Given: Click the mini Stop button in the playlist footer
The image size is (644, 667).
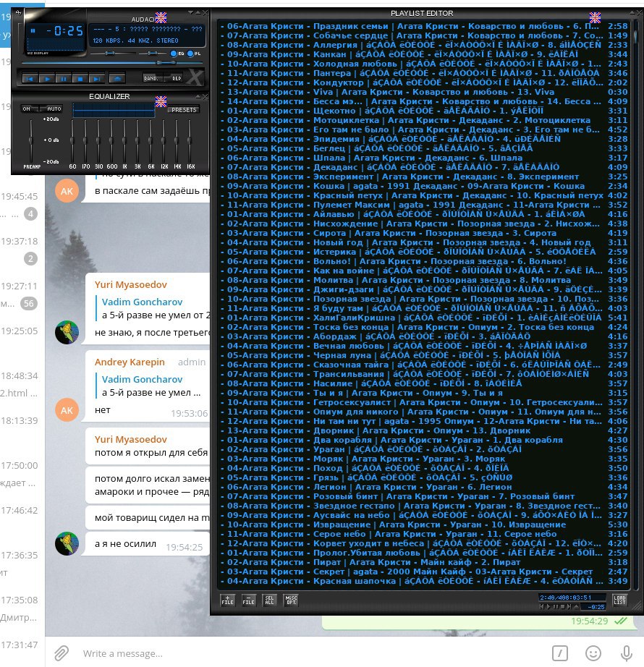Looking at the screenshot, I should 562,607.
